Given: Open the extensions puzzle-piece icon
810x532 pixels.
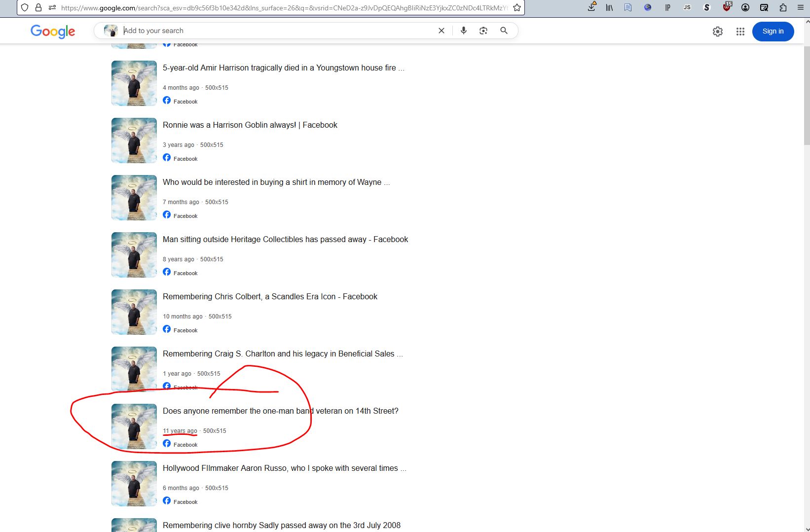Looking at the screenshot, I should [x=783, y=7].
